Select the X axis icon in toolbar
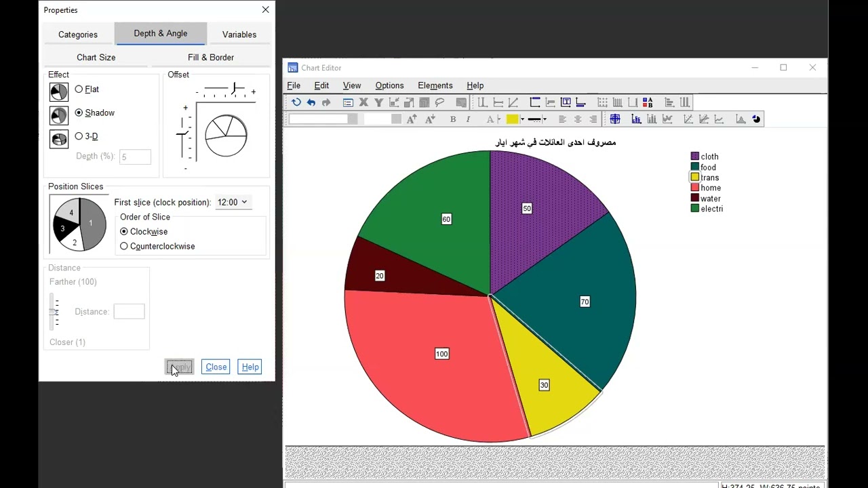 (363, 102)
